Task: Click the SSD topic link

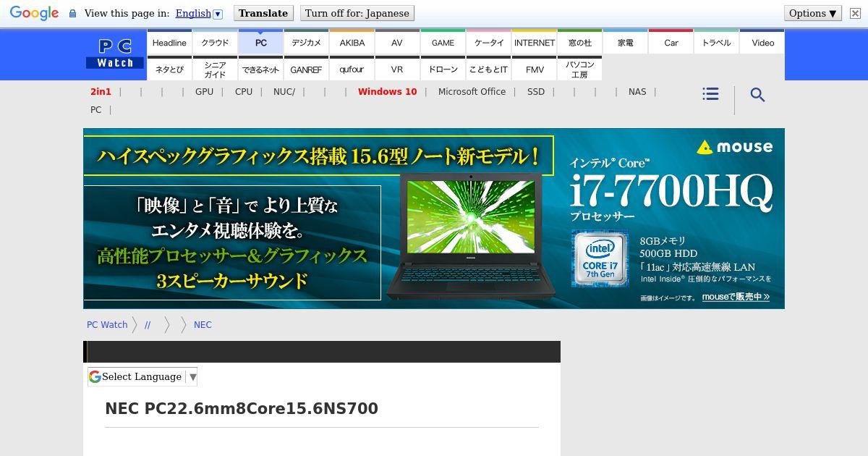Action: [x=535, y=92]
